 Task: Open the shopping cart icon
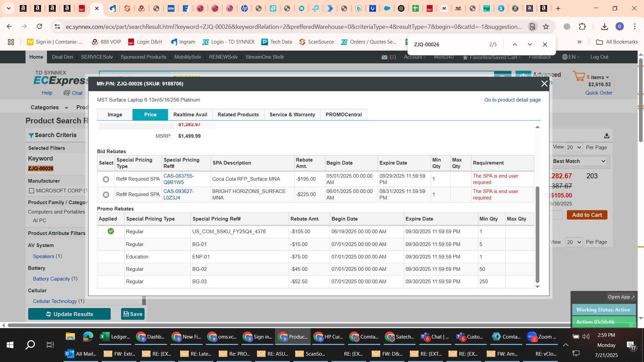click(579, 76)
